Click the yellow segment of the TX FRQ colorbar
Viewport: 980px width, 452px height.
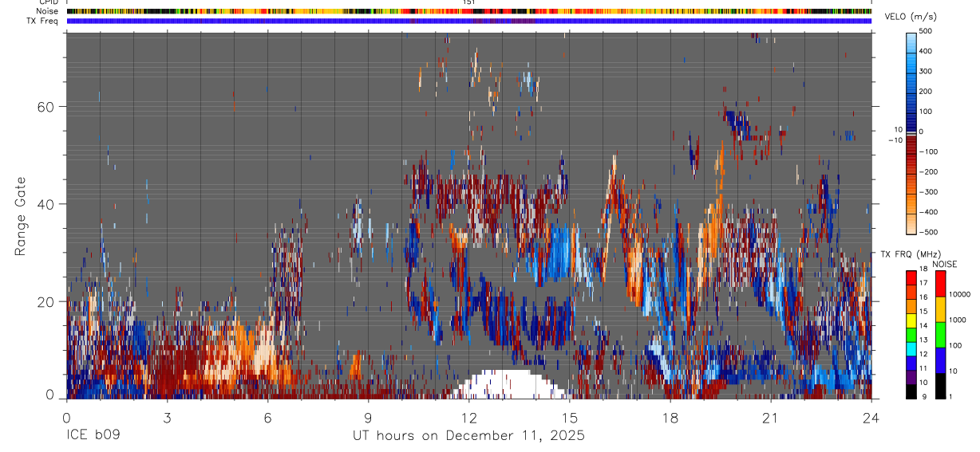click(911, 320)
